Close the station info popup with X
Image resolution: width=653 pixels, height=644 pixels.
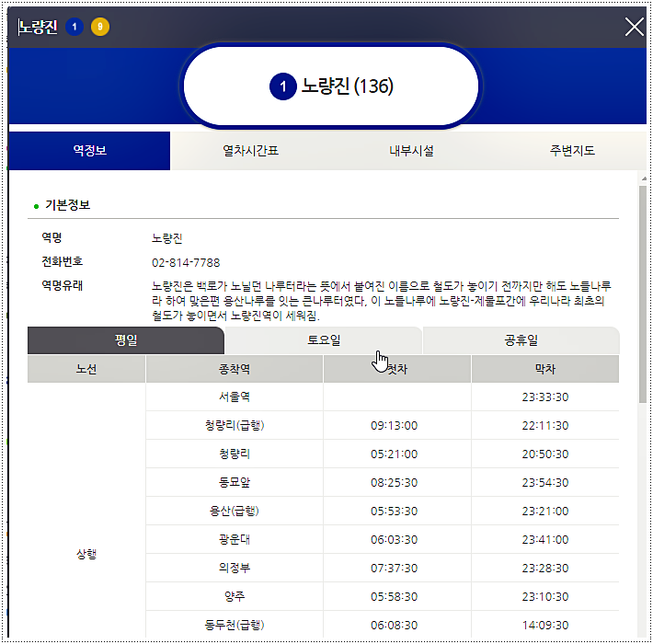point(635,27)
